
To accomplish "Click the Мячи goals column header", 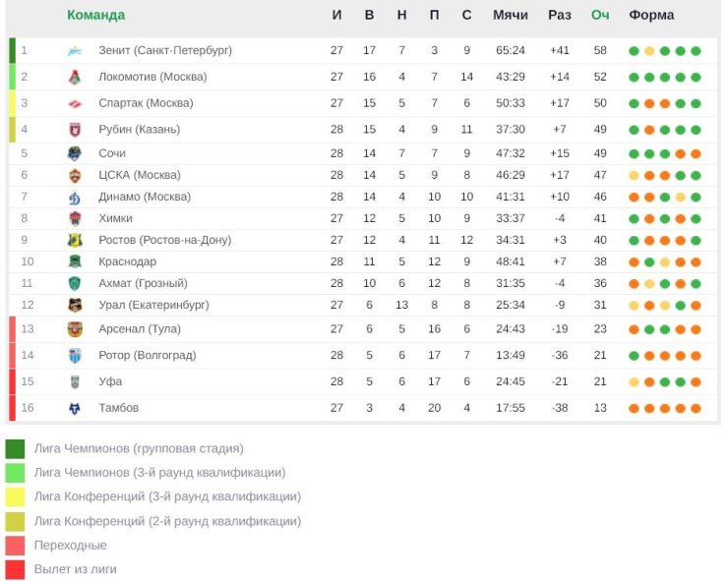I will click(x=511, y=15).
